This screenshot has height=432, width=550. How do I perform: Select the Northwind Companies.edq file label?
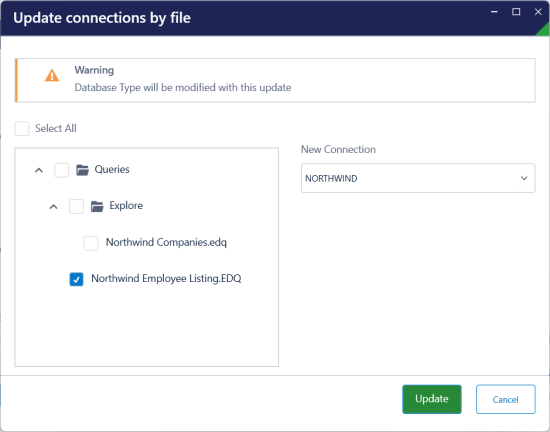pyautogui.click(x=166, y=242)
